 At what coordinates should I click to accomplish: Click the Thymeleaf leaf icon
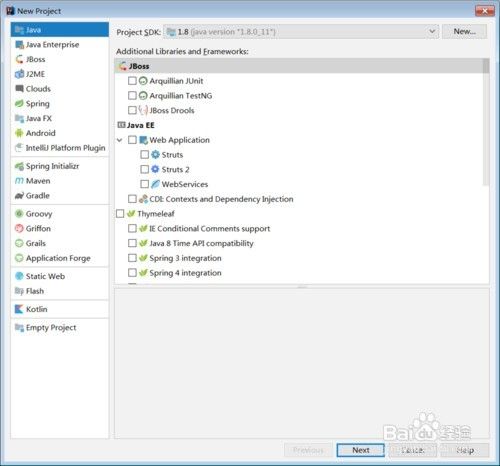[x=131, y=214]
